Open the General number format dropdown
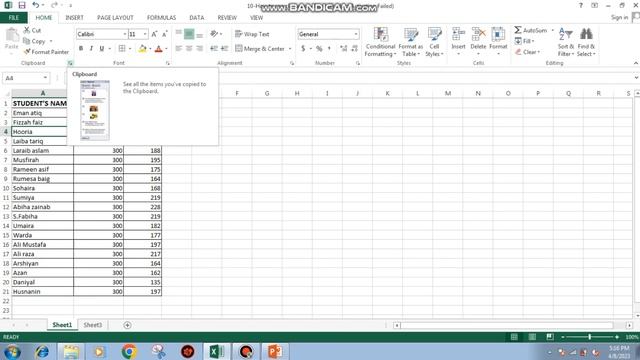640x360 pixels. (356, 34)
